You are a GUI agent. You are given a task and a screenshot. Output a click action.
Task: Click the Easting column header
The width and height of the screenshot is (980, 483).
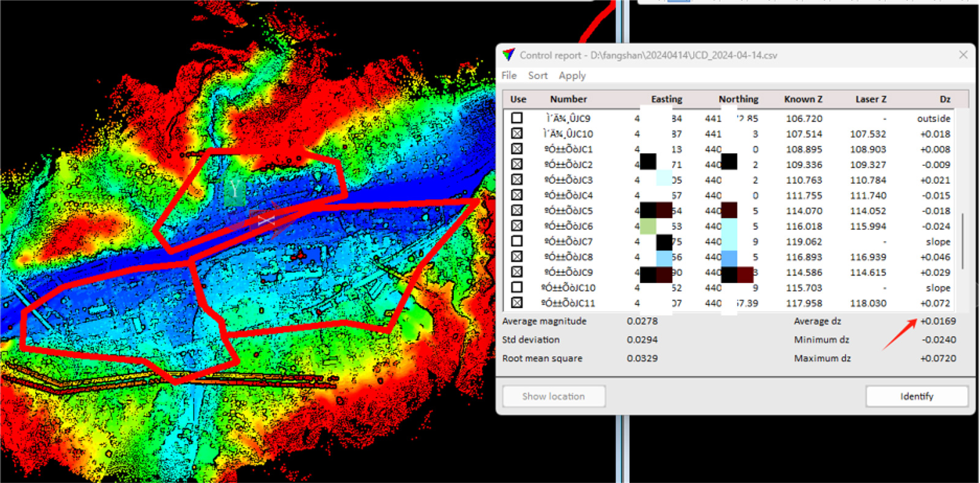(666, 99)
